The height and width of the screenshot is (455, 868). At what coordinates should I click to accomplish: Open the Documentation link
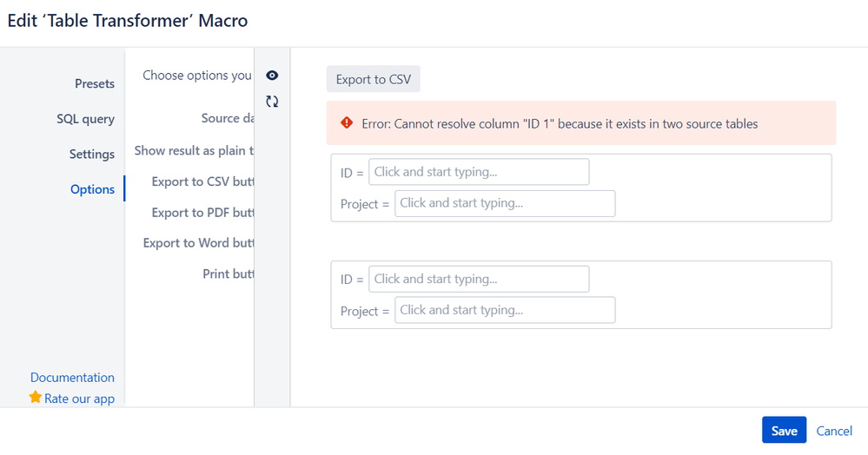72,378
